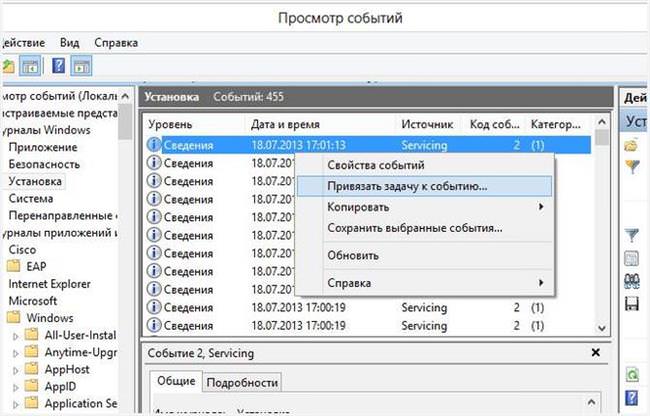
Task: Select the Перенаправленные events log
Action: point(62,215)
